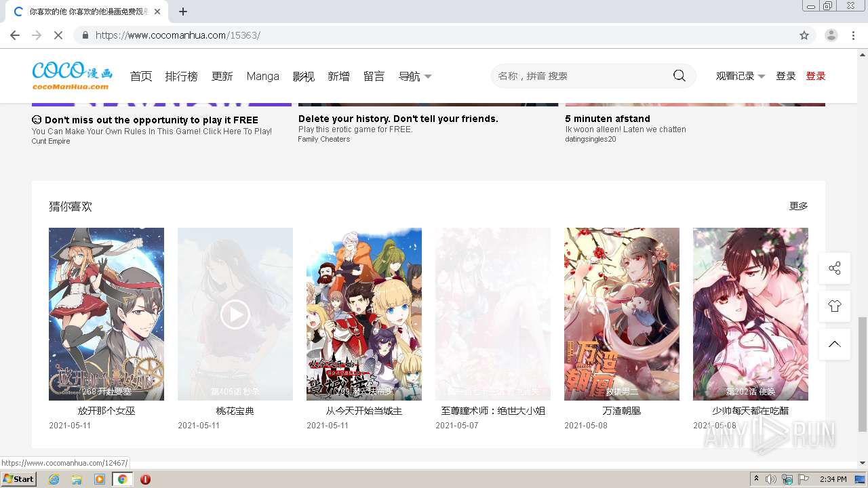This screenshot has width=868, height=488.
Task: Open the 更新 nav item
Action: click(222, 77)
